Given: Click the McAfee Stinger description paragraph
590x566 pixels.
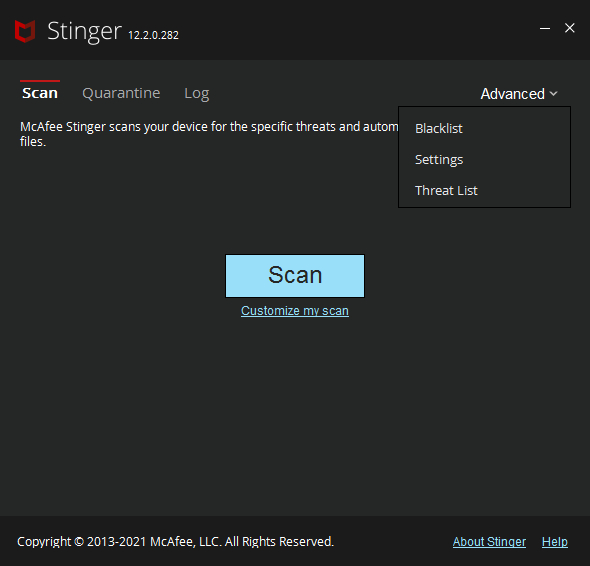Looking at the screenshot, I should 209,134.
